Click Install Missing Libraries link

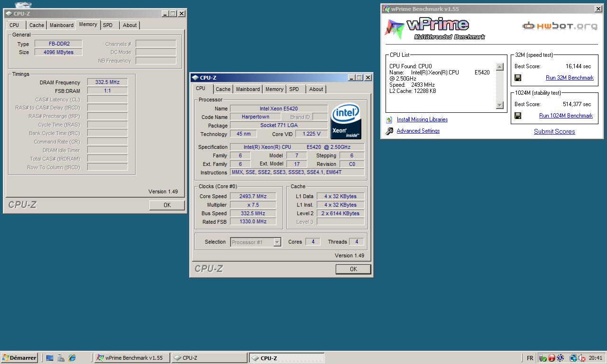coord(422,119)
